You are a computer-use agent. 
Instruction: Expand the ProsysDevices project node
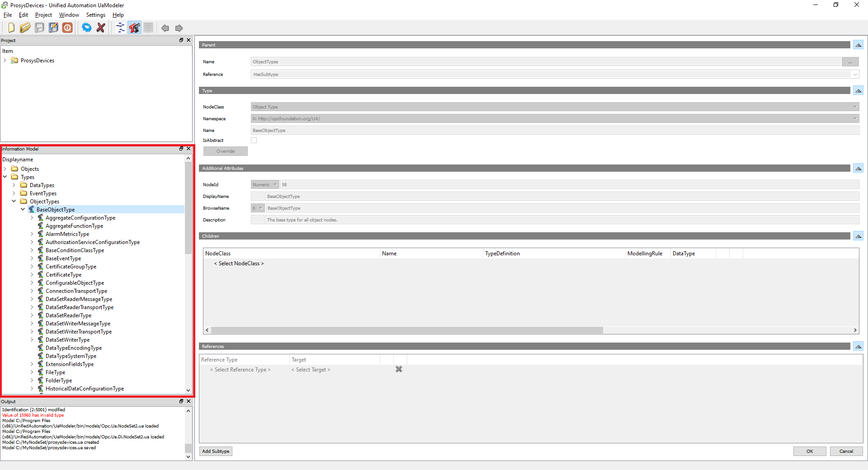pos(5,61)
